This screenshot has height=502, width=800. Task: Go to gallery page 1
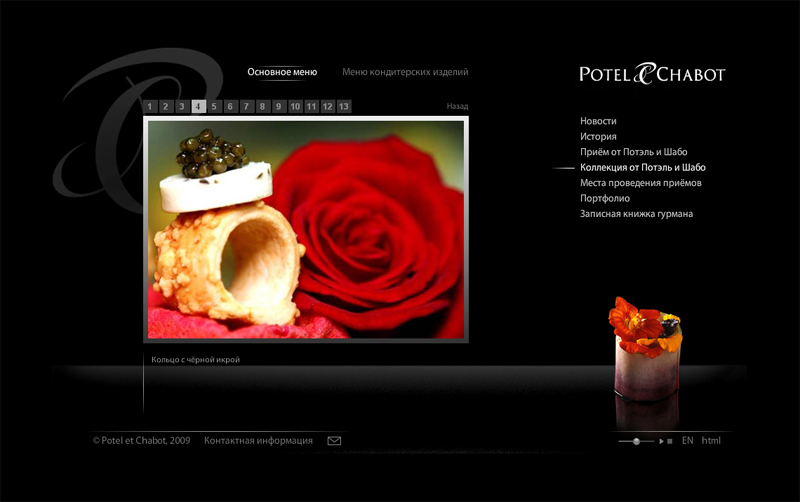point(150,106)
